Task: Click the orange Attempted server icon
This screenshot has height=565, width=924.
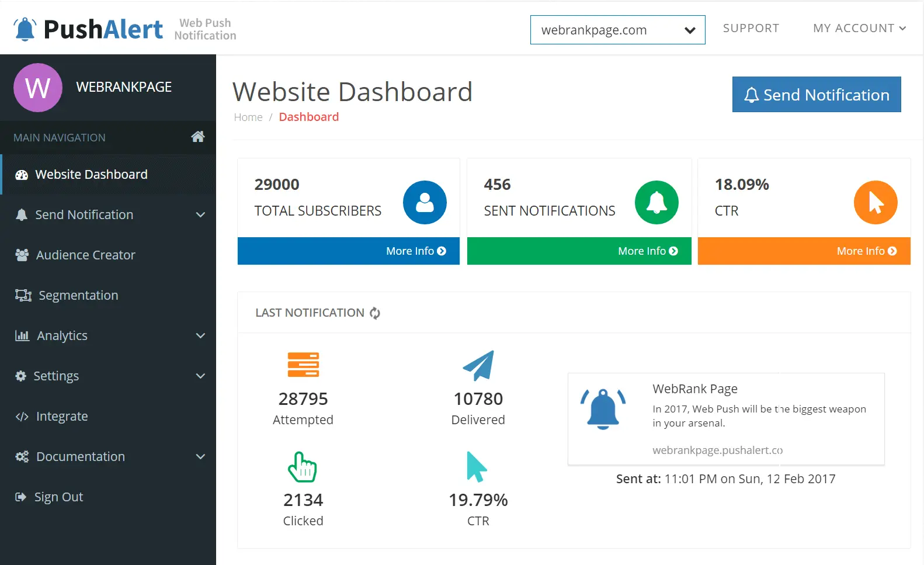Action: pyautogui.click(x=303, y=365)
